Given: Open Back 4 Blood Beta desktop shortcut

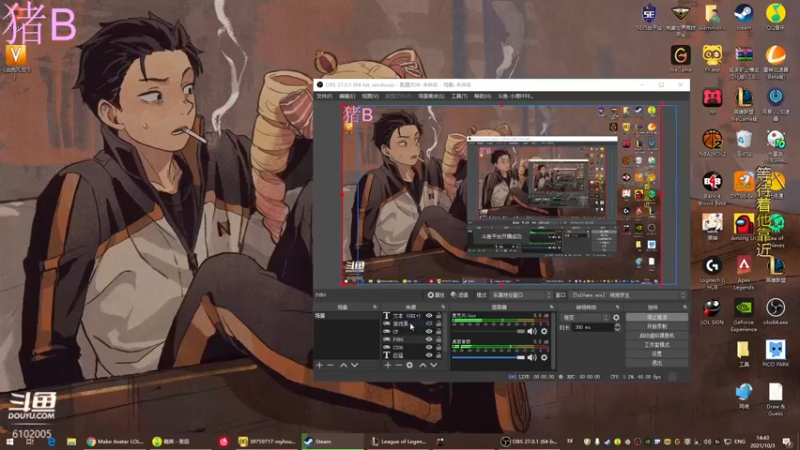Looking at the screenshot, I should [x=712, y=189].
